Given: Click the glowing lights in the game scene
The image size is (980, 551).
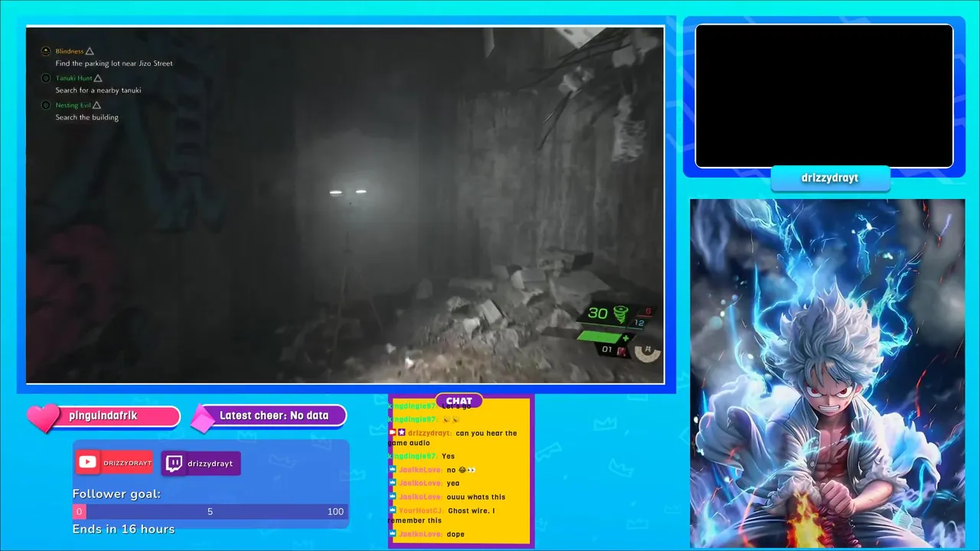Looking at the screenshot, I should coord(348,192).
